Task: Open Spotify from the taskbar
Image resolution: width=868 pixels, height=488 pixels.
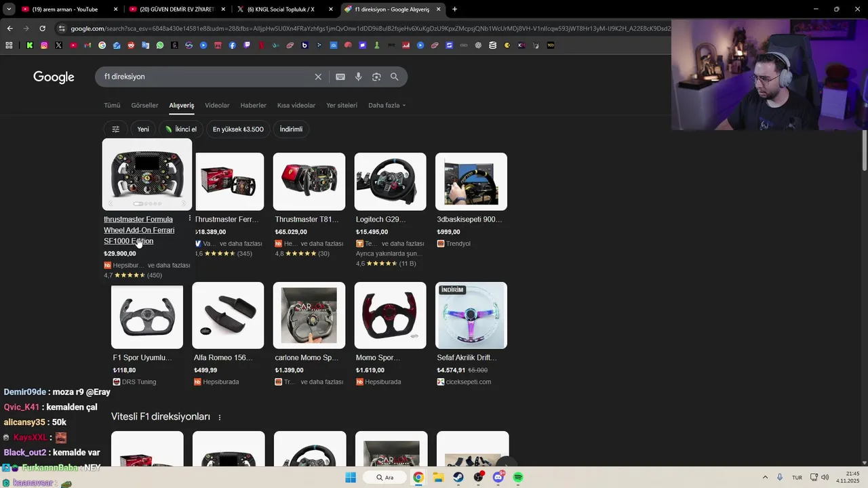Action: coord(518,477)
